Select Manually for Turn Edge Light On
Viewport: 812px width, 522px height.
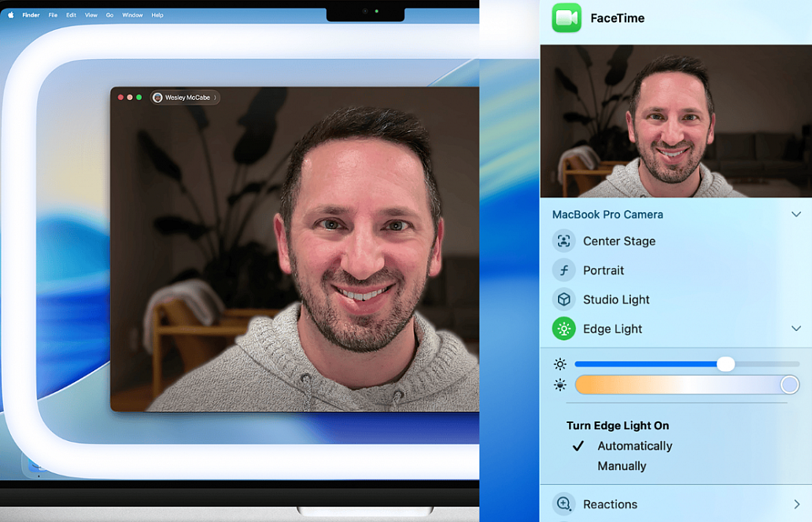622,466
